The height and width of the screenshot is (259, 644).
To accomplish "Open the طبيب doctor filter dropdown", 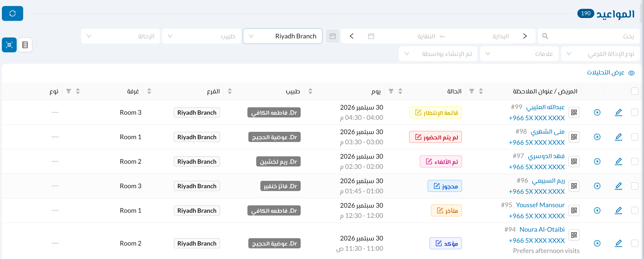I will pyautogui.click(x=201, y=36).
